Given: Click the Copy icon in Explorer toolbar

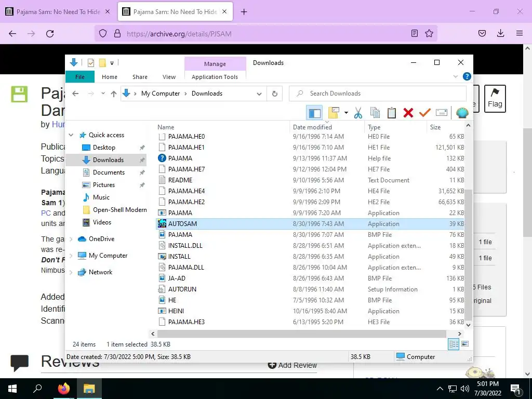Looking at the screenshot, I should [x=375, y=113].
